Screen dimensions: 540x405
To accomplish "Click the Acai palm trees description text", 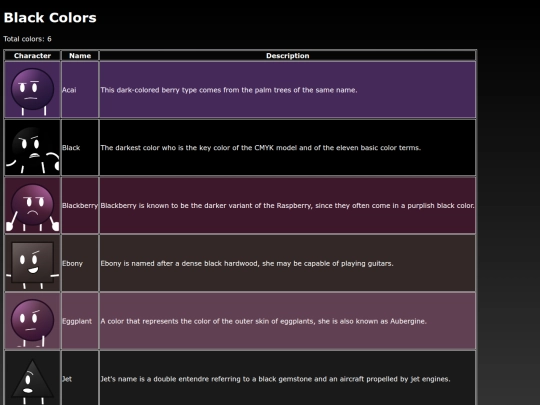I will click(x=229, y=90).
